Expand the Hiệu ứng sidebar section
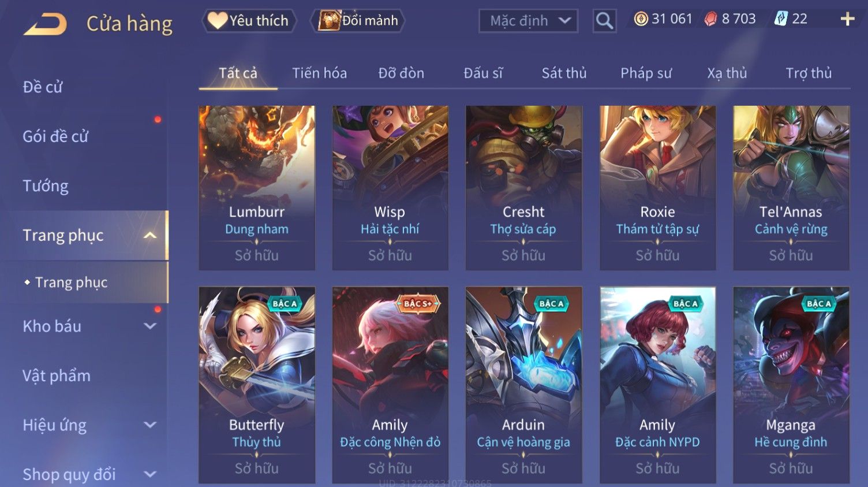868x487 pixels. tap(150, 425)
